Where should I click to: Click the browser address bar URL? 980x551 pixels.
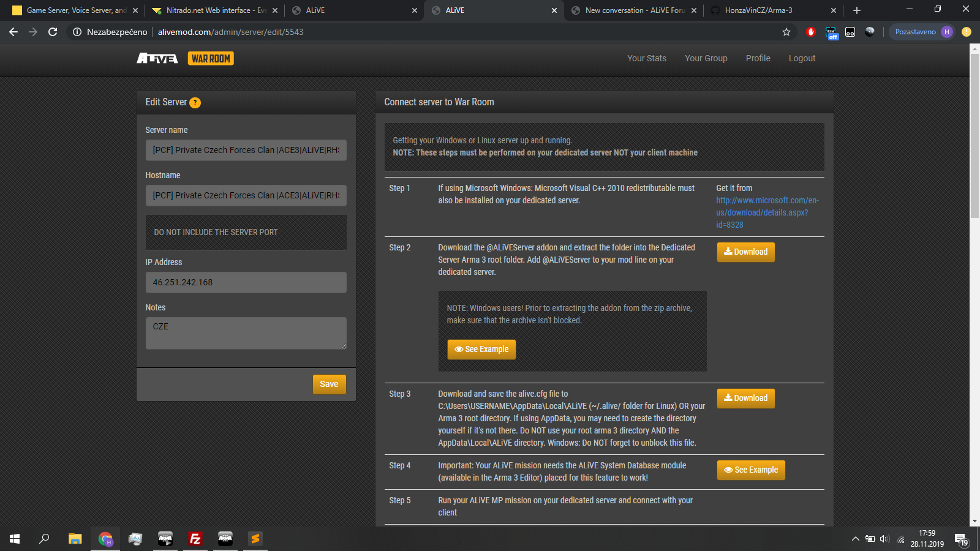pyautogui.click(x=230, y=32)
